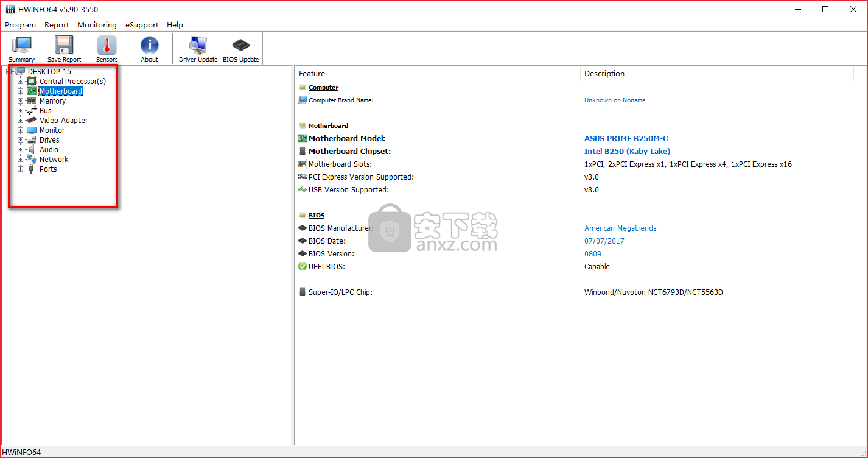868x458 pixels.
Task: Open the Monitoring menu
Action: pos(97,25)
